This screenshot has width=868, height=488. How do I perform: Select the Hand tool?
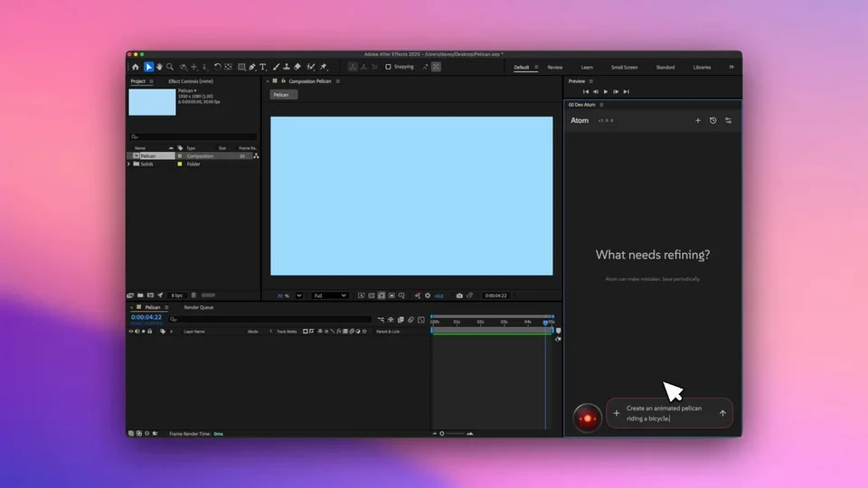(x=159, y=67)
